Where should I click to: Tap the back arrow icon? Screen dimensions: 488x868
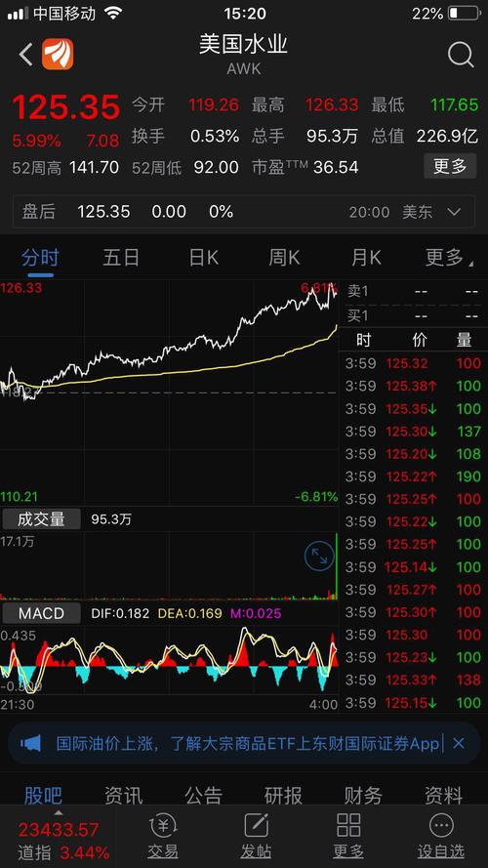coord(26,55)
